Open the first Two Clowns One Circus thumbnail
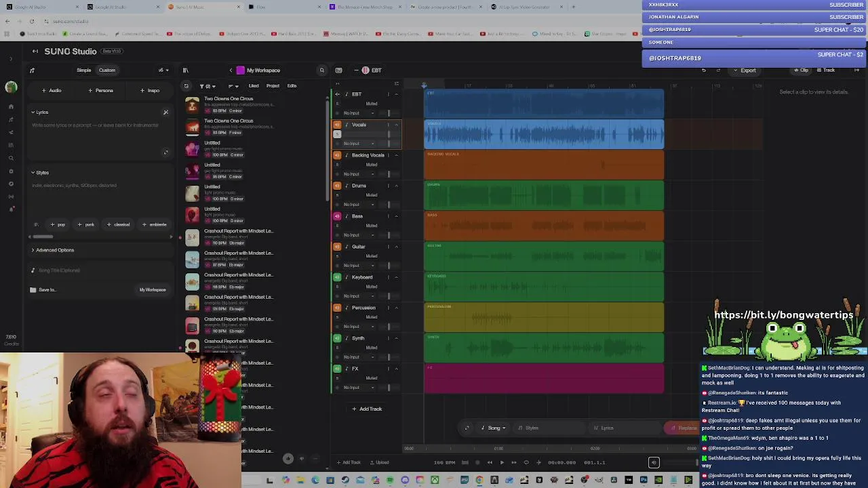The height and width of the screenshot is (488, 868). click(193, 104)
